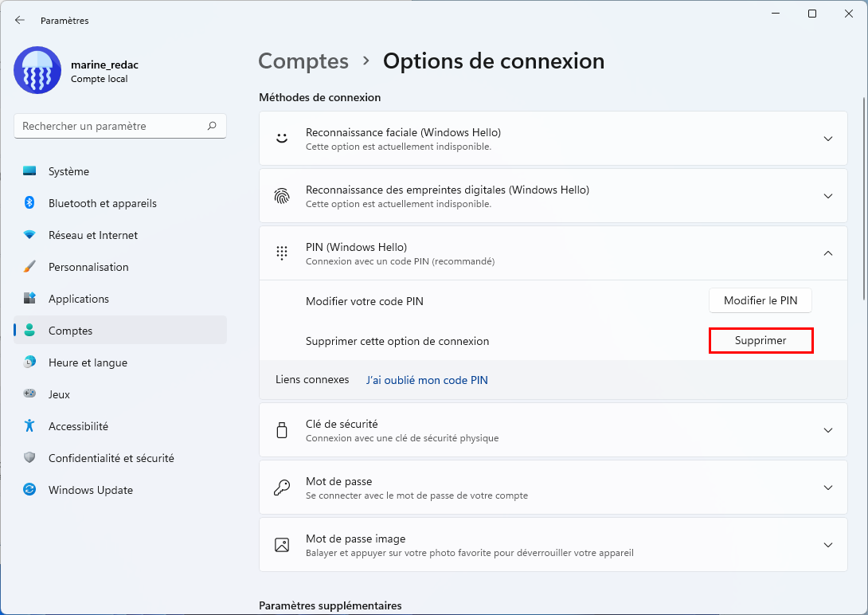Image resolution: width=868 pixels, height=615 pixels.
Task: Click the magnifier icon in search box
Action: [x=212, y=126]
